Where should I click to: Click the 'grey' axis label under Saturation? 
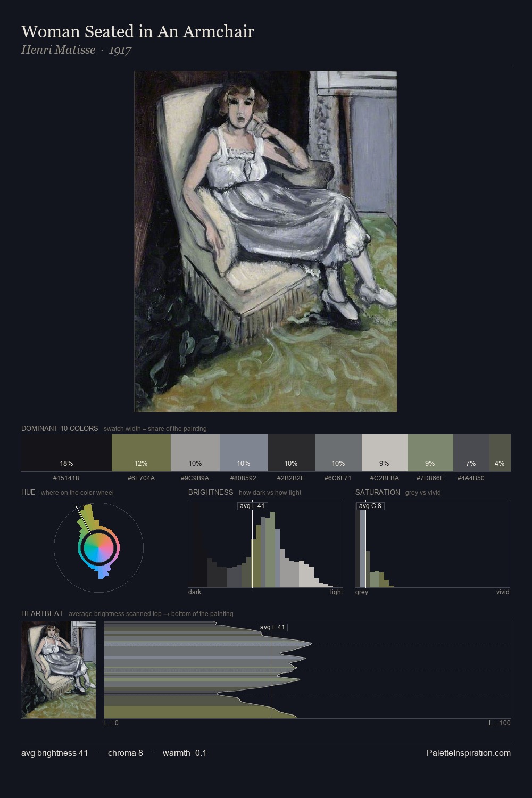pyautogui.click(x=362, y=592)
